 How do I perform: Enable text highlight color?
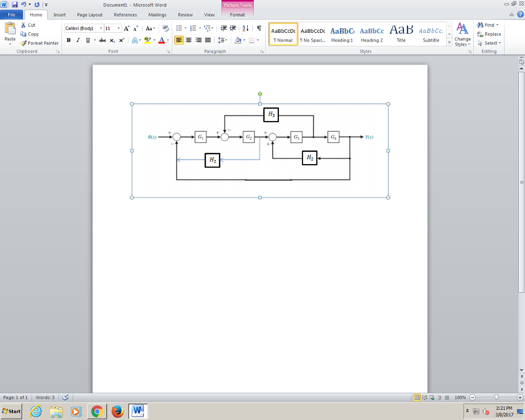(x=147, y=39)
